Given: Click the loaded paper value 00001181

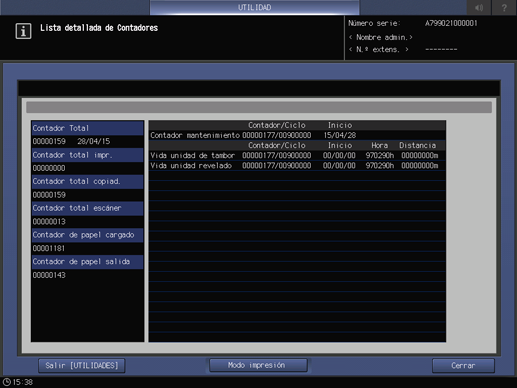Looking at the screenshot, I should (x=49, y=248).
